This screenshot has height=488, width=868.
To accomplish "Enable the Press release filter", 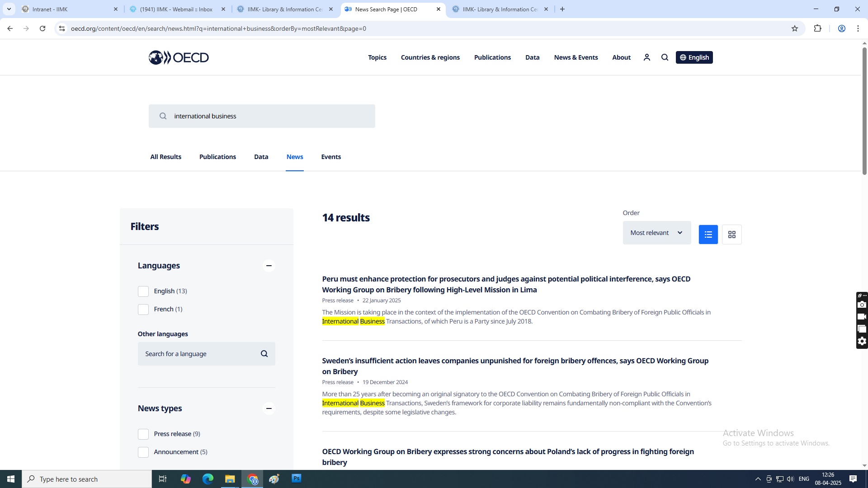I will pos(143,434).
